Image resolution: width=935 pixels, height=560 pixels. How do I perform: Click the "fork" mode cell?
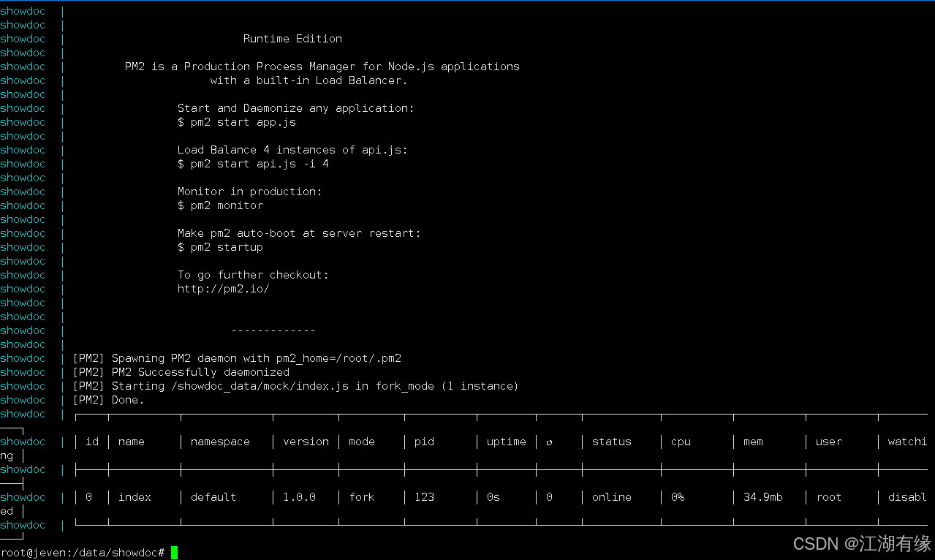pos(362,497)
